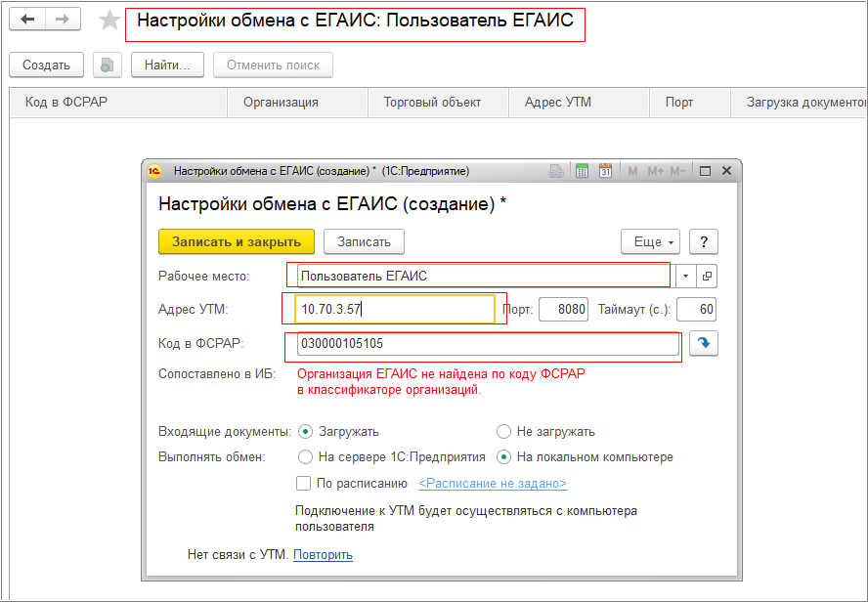The width and height of the screenshot is (868, 602).
Task: Click the Сопоставлено в ИБ label
Action: (x=217, y=374)
